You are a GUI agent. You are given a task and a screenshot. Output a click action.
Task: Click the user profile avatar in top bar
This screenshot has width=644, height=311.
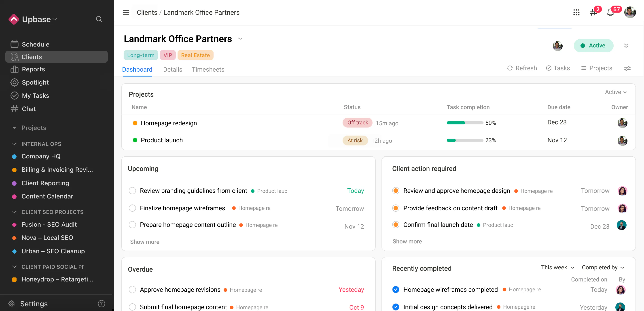[630, 12]
